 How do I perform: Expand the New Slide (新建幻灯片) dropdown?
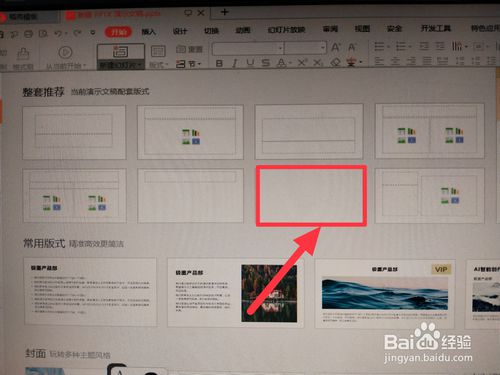pyautogui.click(x=120, y=65)
